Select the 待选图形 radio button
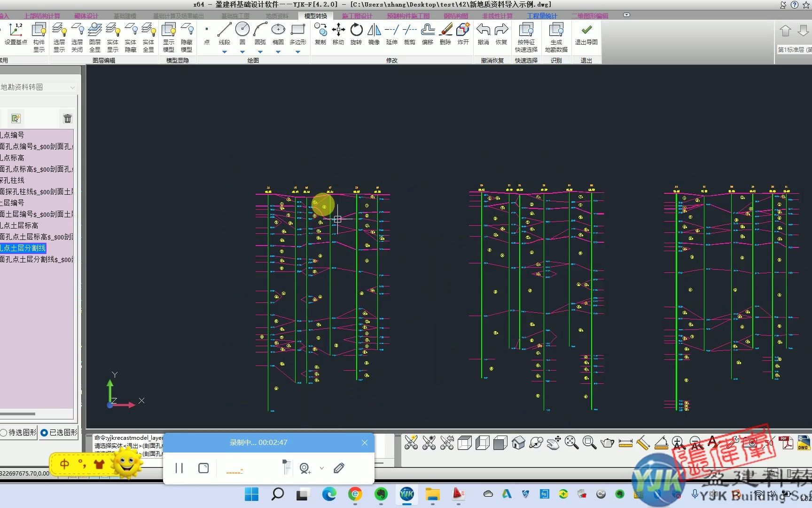Screen dimensions: 812x508 [18, 432]
